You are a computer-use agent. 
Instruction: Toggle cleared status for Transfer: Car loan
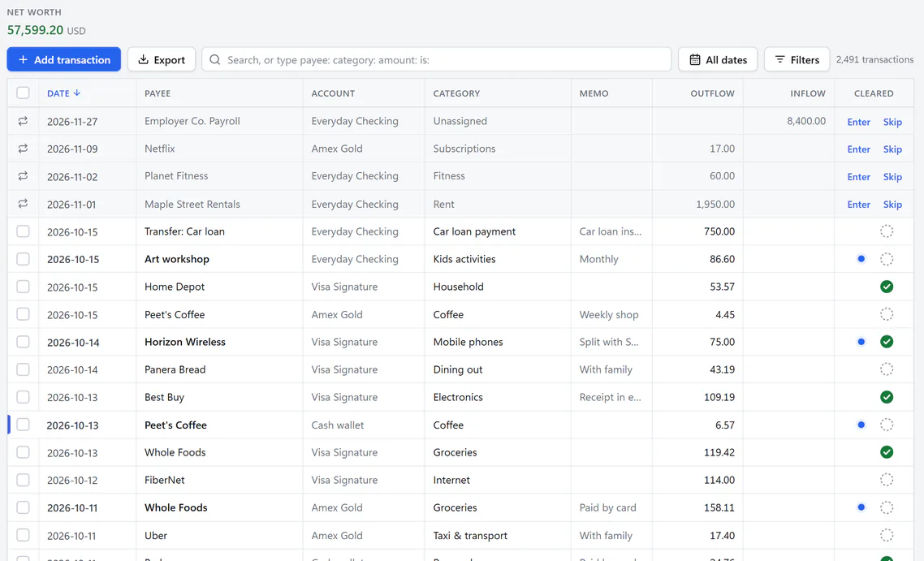tap(887, 231)
